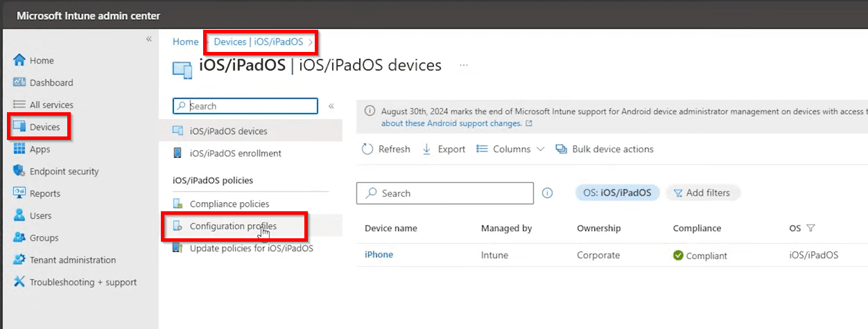This screenshot has width=868, height=329.
Task: Click the chevron after the Devices | iOS/iPadOS breadcrumb
Action: [x=311, y=42]
